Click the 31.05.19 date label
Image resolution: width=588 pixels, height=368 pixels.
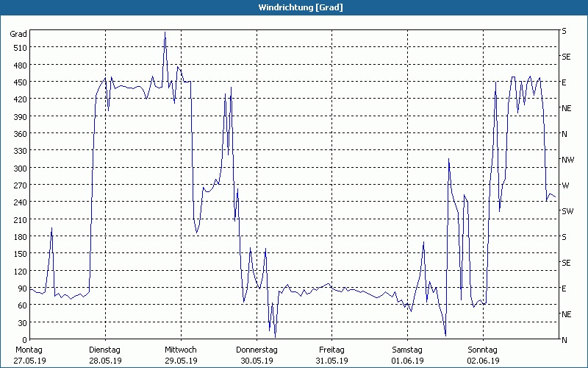tap(331, 361)
